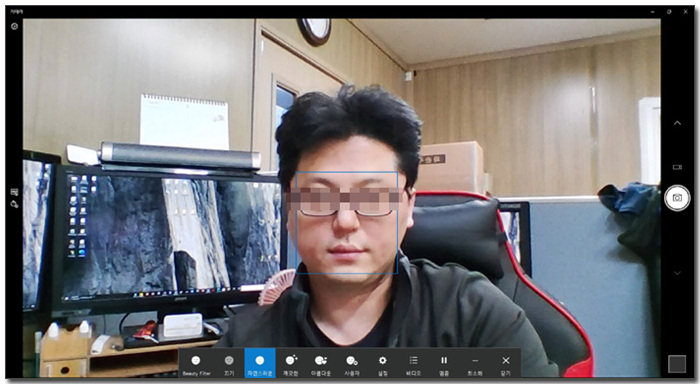The height and width of the screenshot is (384, 700).
Task: Minimize the filter toolbar with 최소화
Action: [x=475, y=364]
